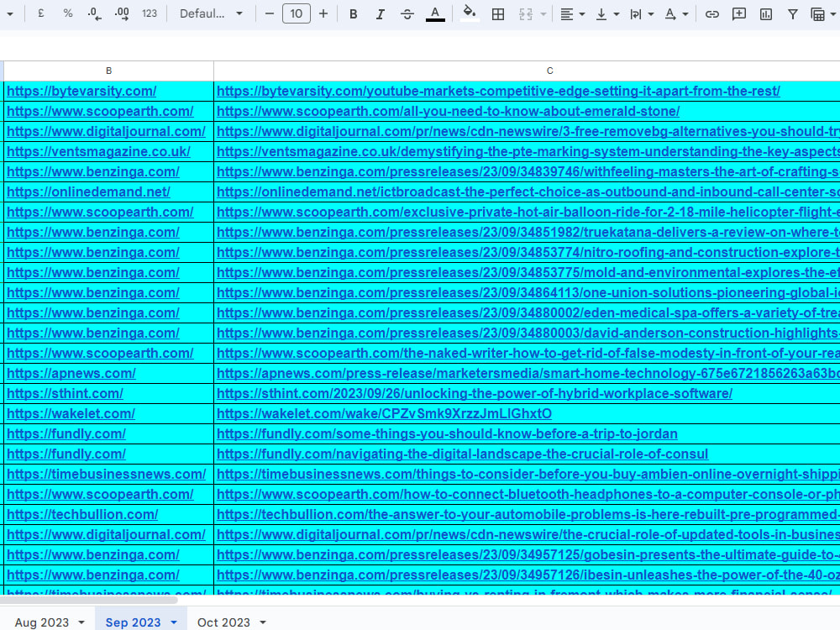Image resolution: width=840 pixels, height=630 pixels.
Task: Select column B header
Action: click(x=108, y=71)
